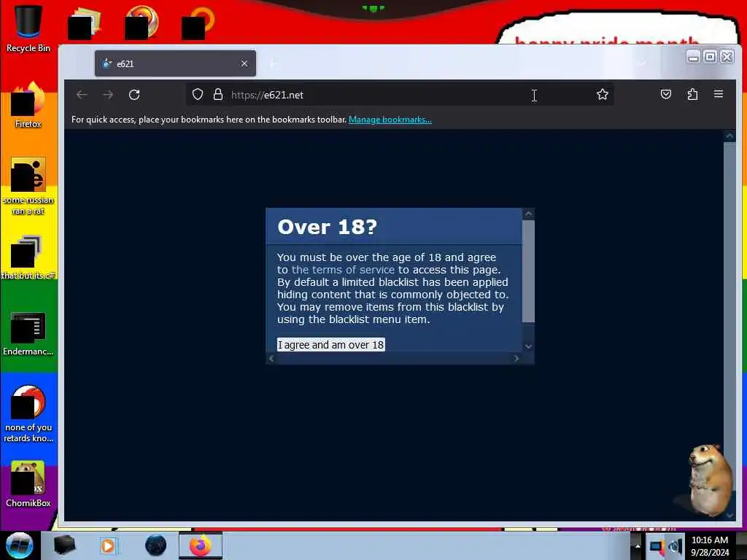This screenshot has height=560, width=747.
Task: Open the 10:16 AM clock
Action: click(710, 546)
